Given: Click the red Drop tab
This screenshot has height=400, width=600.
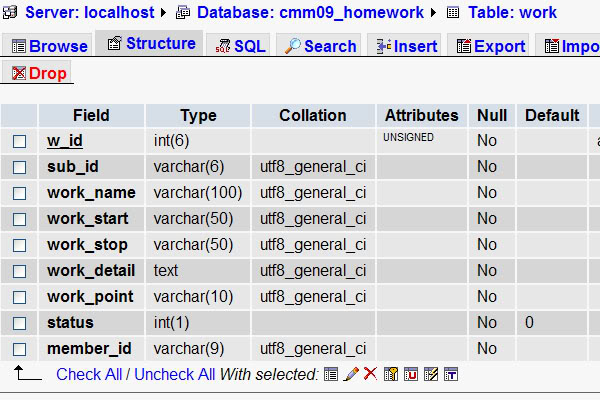Looking at the screenshot, I should coord(39,73).
